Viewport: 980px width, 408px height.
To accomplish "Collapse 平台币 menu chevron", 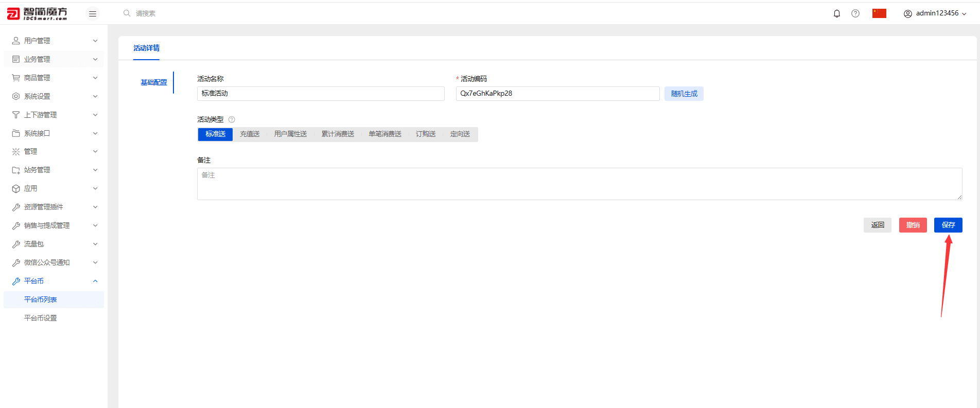I will [95, 281].
